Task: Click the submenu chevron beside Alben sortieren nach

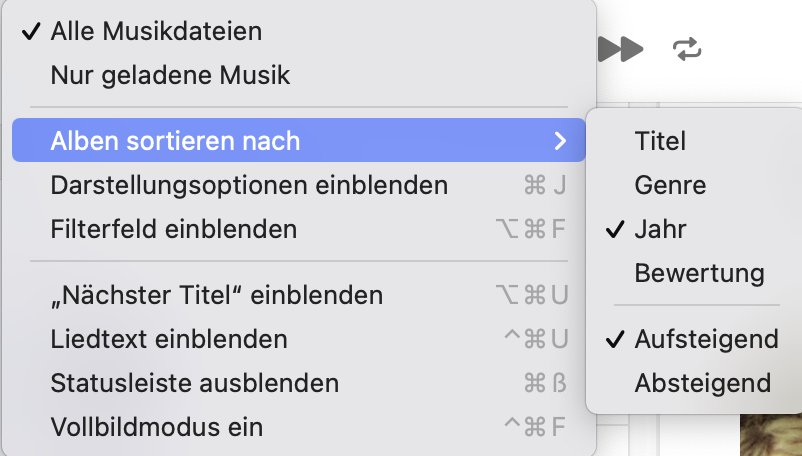Action: pos(561,141)
